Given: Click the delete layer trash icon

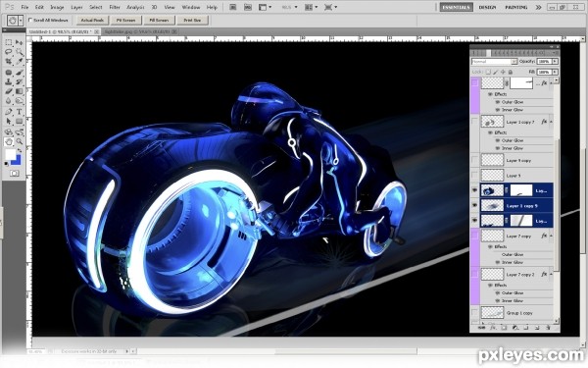Looking at the screenshot, I should (x=548, y=328).
